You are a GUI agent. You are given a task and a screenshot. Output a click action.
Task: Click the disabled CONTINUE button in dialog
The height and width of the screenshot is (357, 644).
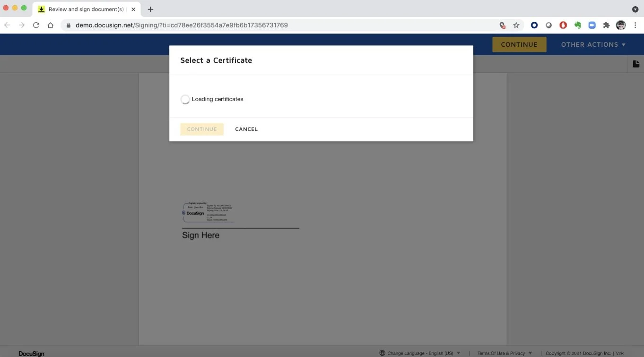(x=202, y=129)
